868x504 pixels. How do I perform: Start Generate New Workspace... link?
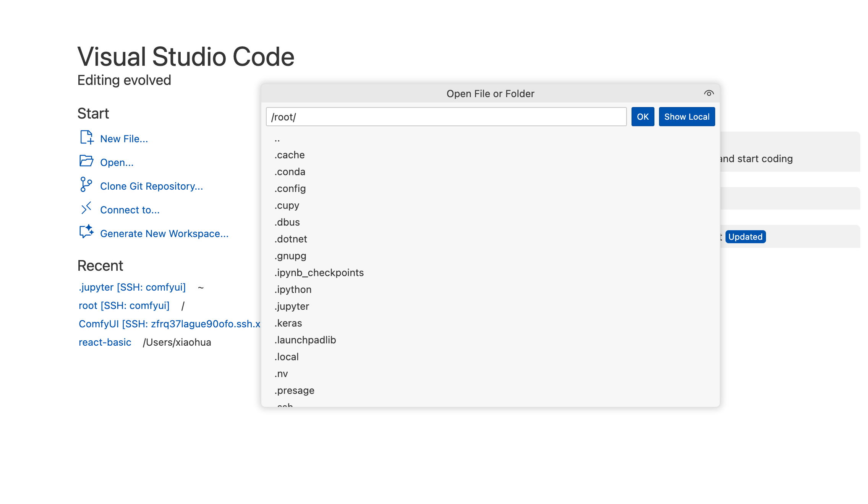click(x=164, y=234)
